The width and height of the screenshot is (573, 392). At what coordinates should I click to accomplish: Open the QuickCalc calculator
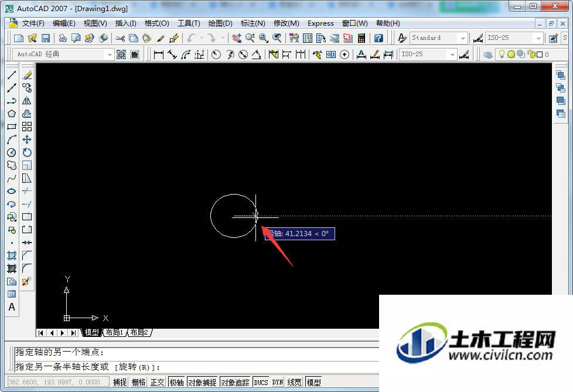pyautogui.click(x=361, y=38)
